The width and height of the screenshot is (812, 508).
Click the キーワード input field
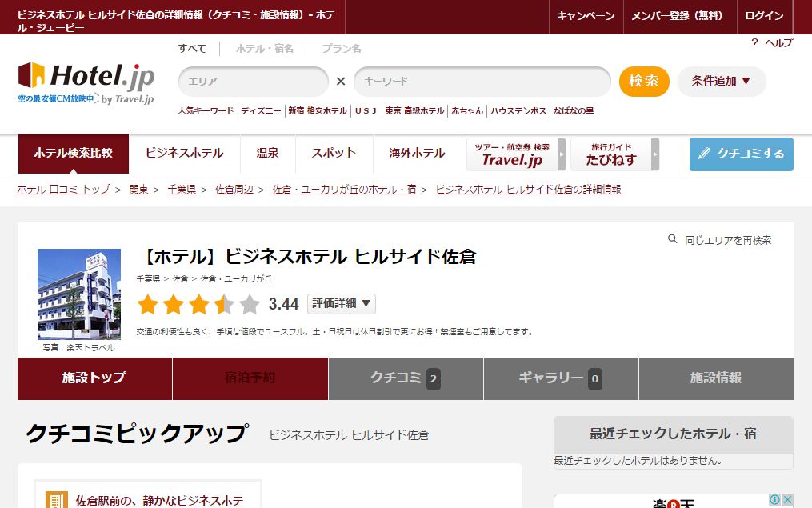(x=482, y=82)
